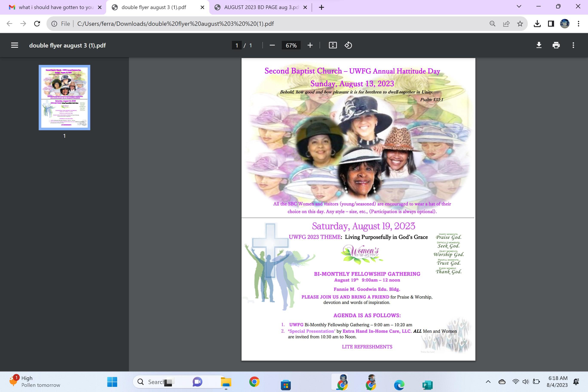Toggle the PDF sidebar hamburger menu
588x392 pixels.
(14, 45)
